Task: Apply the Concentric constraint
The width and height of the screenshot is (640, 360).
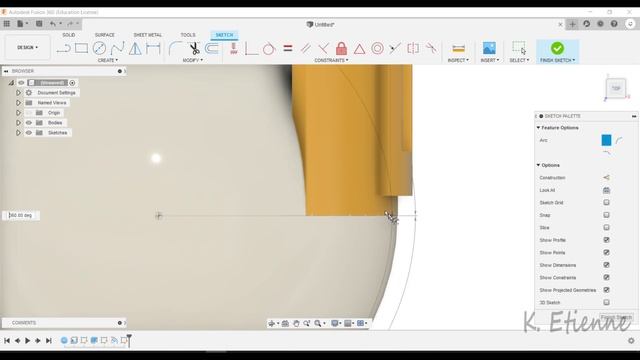Action: pyautogui.click(x=377, y=49)
